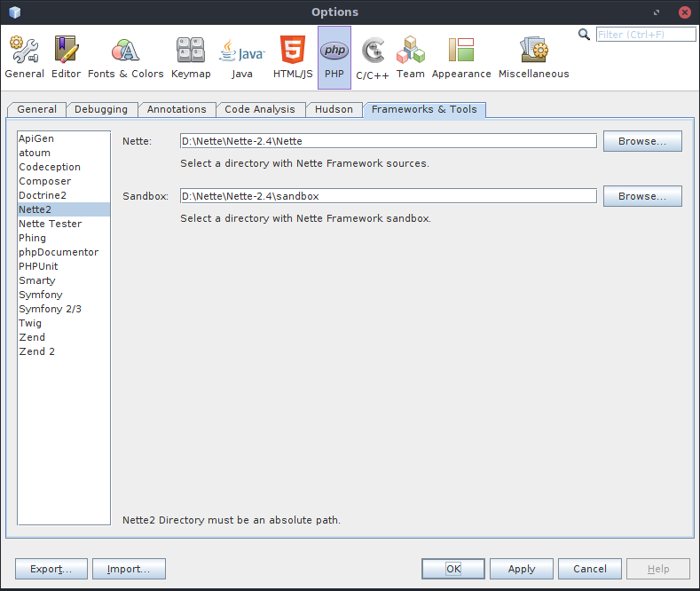Focus the Filter search field
The width and height of the screenshot is (700, 591).
[x=646, y=35]
